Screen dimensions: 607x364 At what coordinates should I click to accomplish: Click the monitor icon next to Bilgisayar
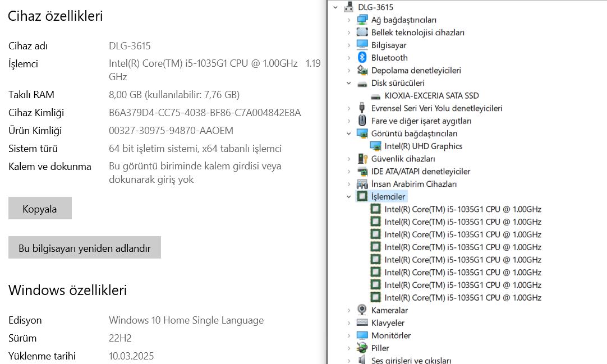[x=362, y=45]
